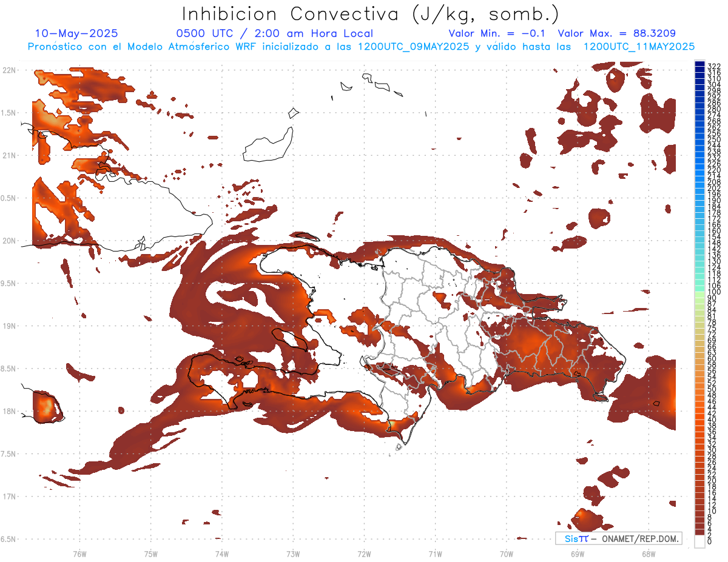Click the "76W" longitude label
This screenshot has width=728, height=562.
[x=79, y=554]
